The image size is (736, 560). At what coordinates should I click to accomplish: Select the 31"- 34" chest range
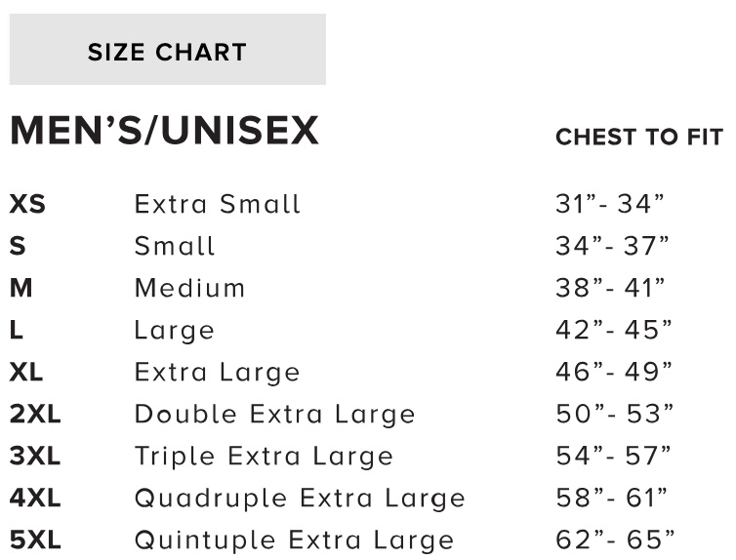coord(610,205)
